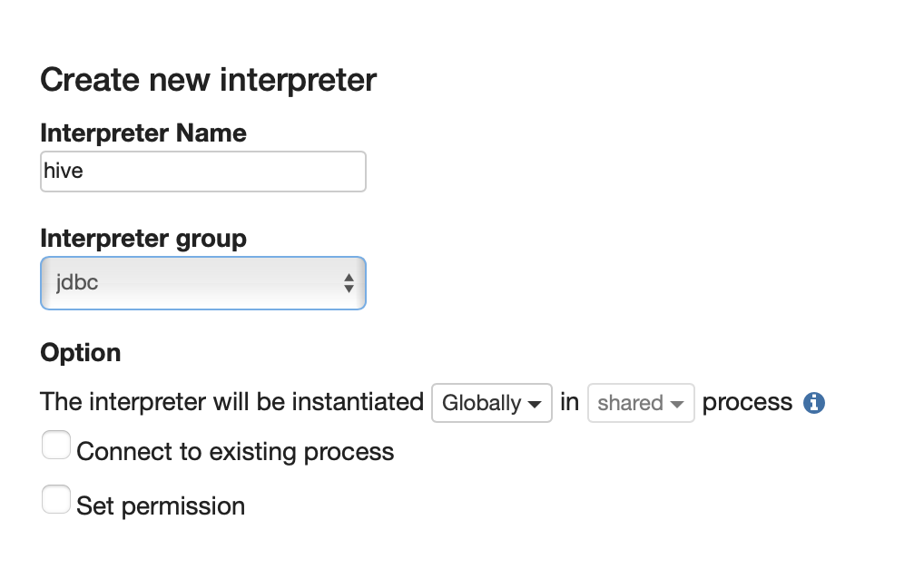Click the blue info icon beside process
Image resolution: width=924 pixels, height=579 pixels.
click(814, 403)
